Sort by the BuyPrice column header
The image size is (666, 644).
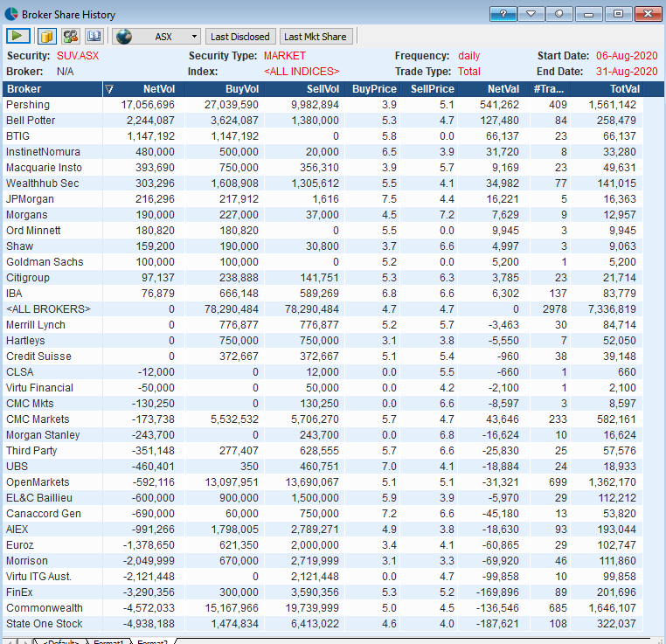374,89
